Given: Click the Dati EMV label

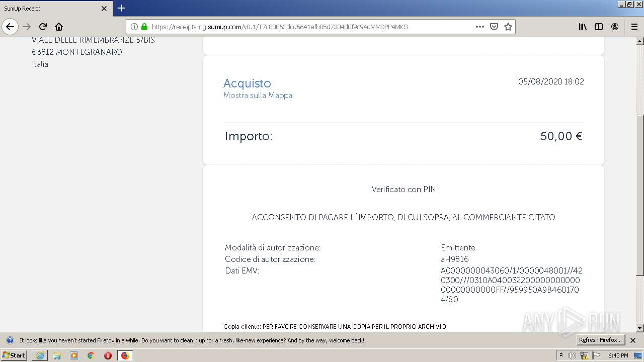Looking at the screenshot, I should coord(242,271).
